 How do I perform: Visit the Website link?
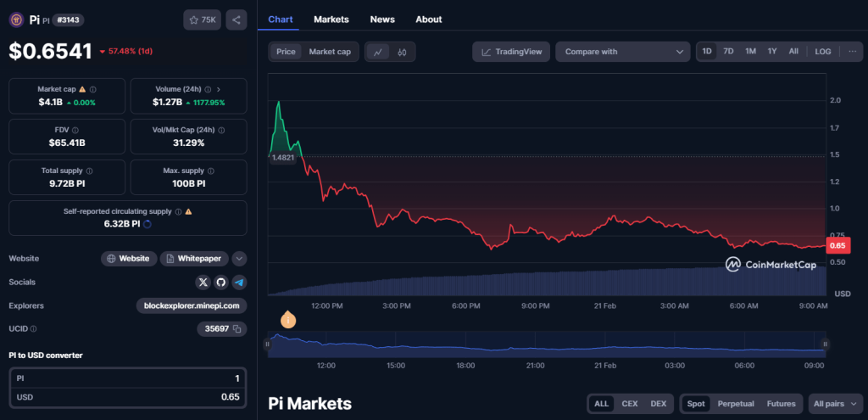[x=129, y=258]
